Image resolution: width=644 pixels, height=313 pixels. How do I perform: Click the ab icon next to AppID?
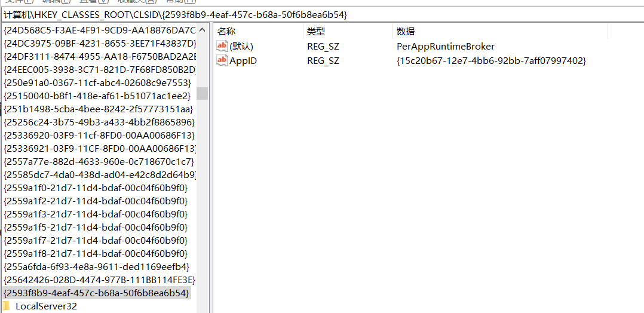(222, 61)
